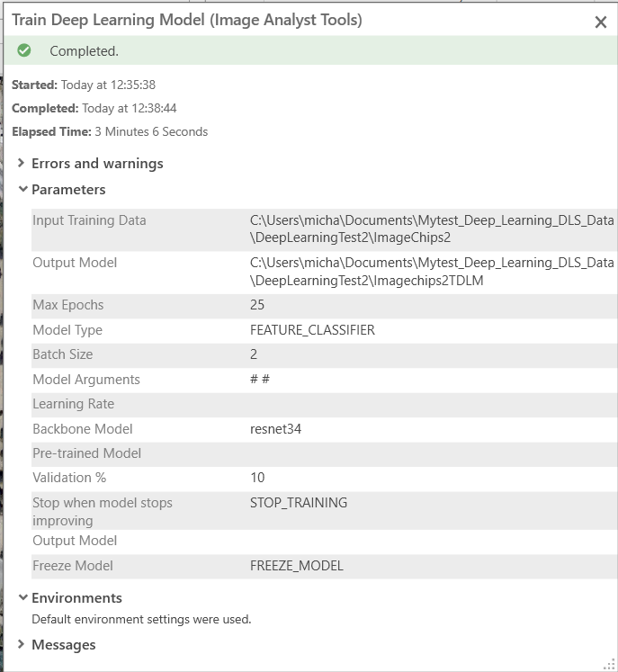Click the Model Arguments value # #
Screen dimensions: 618x672
pos(260,379)
